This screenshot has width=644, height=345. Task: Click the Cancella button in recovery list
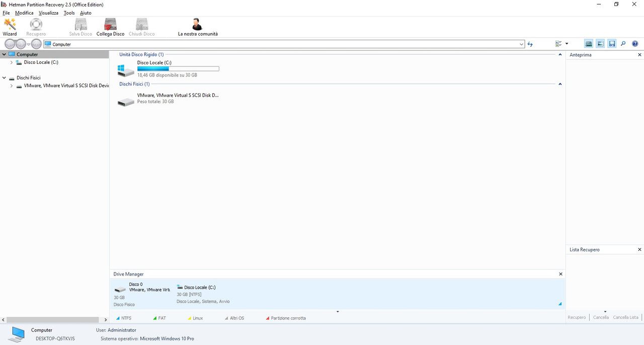point(601,317)
